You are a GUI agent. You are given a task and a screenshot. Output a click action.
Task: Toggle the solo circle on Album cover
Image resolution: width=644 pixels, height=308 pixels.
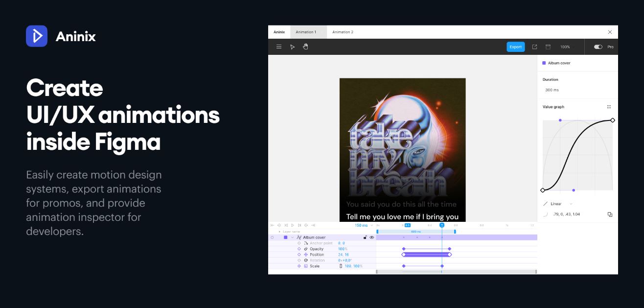[272, 237]
